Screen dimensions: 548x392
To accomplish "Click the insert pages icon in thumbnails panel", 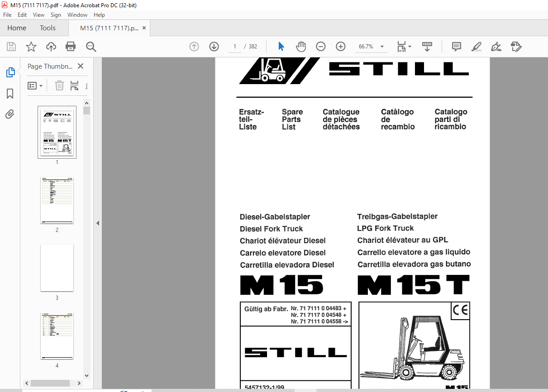I will click(x=74, y=85).
